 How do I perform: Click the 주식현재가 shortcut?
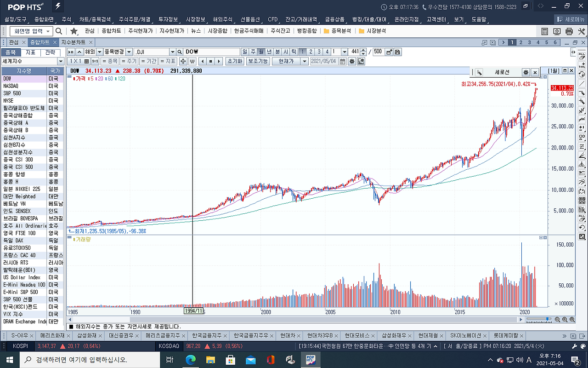(140, 31)
